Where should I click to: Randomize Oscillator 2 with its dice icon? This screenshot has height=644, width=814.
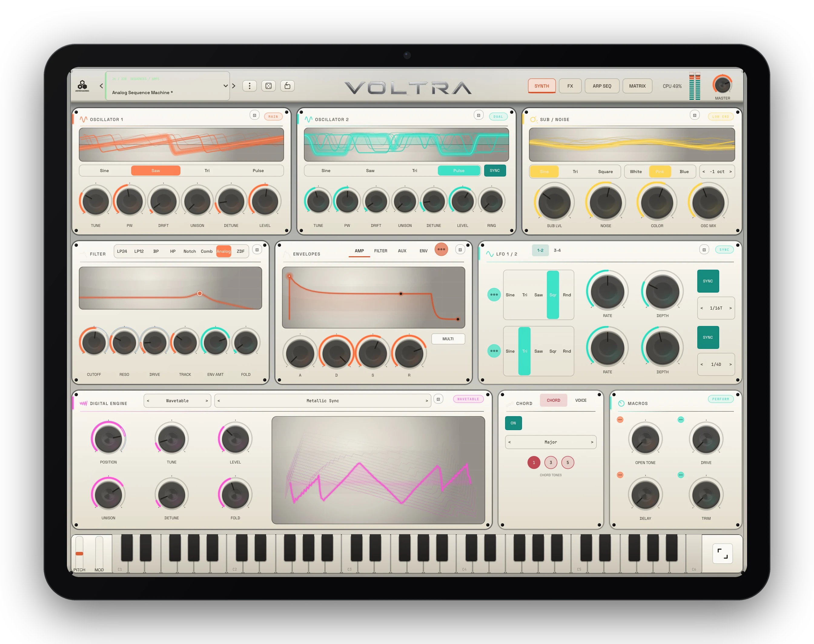tap(478, 115)
